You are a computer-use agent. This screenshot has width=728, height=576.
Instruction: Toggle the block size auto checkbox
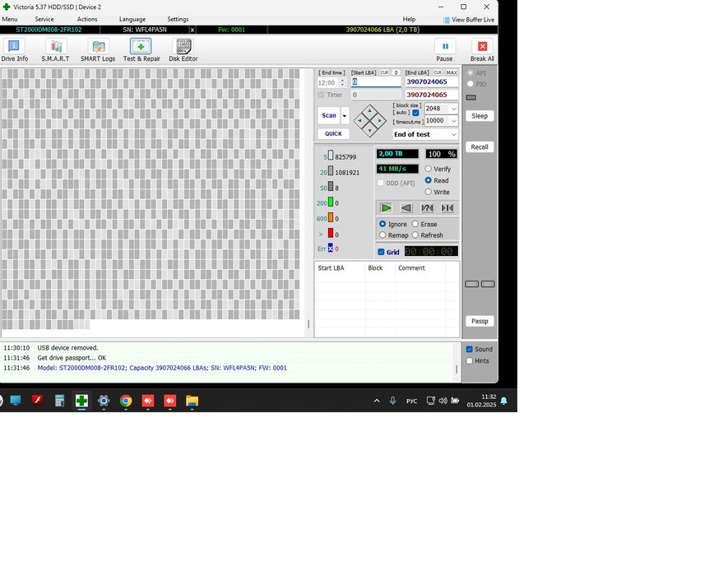(x=416, y=113)
